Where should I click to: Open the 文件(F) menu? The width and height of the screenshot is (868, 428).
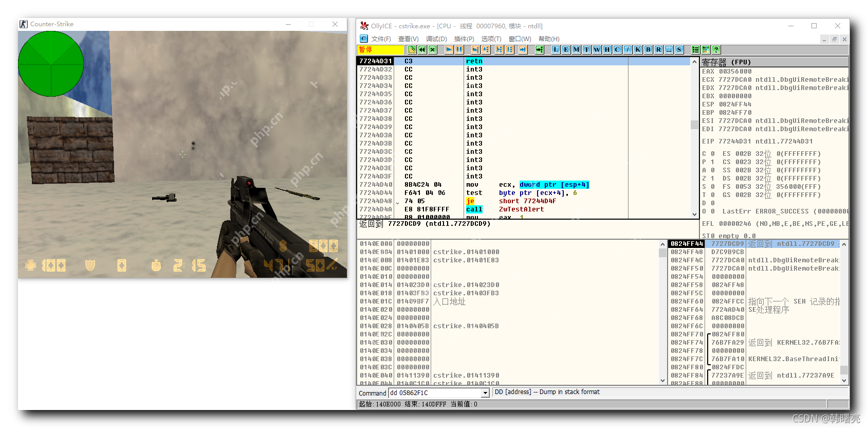(x=381, y=39)
